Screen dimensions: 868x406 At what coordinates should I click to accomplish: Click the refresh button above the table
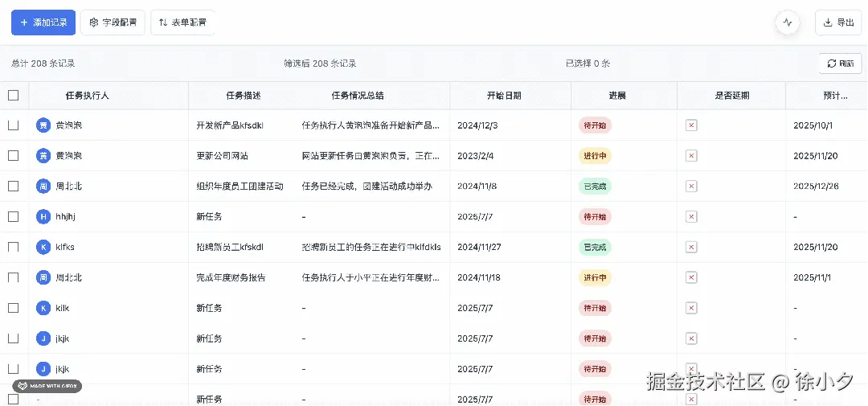tap(841, 64)
